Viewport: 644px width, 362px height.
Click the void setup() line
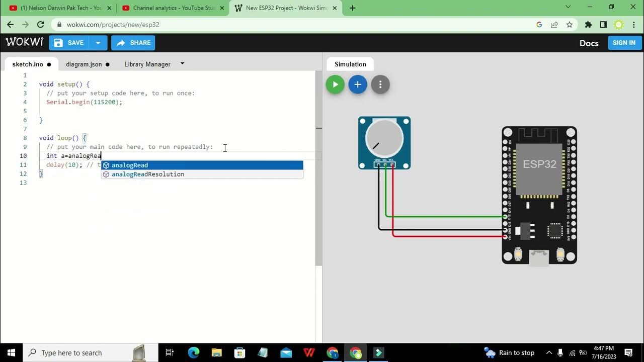64,84
